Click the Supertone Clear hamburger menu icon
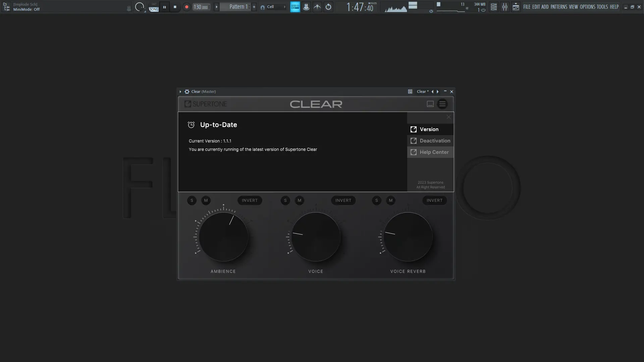Viewport: 644px width, 362px height. (442, 104)
